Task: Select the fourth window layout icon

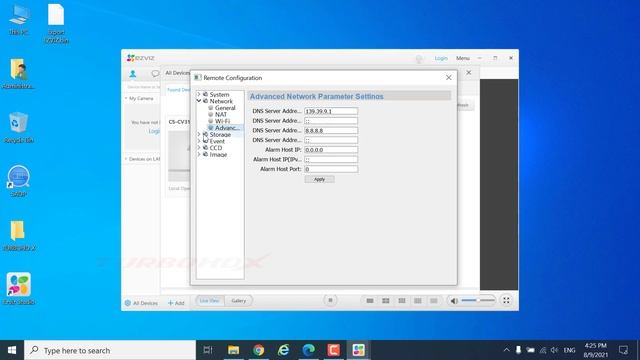Action: (x=418, y=301)
